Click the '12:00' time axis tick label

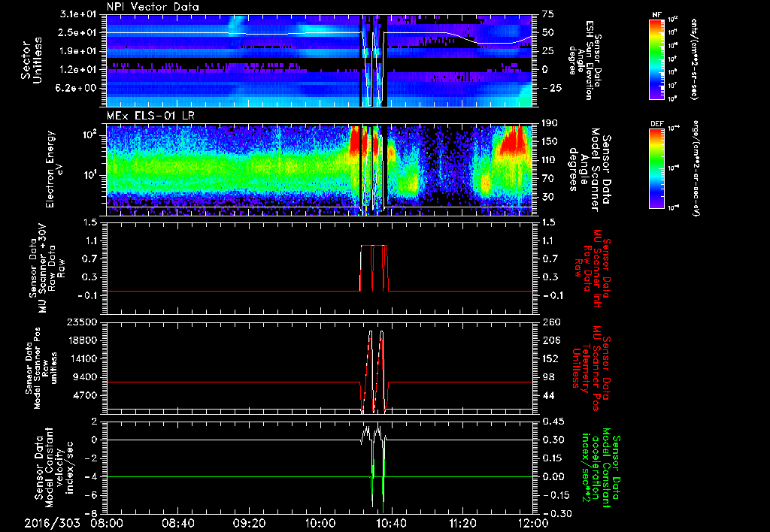tap(533, 523)
